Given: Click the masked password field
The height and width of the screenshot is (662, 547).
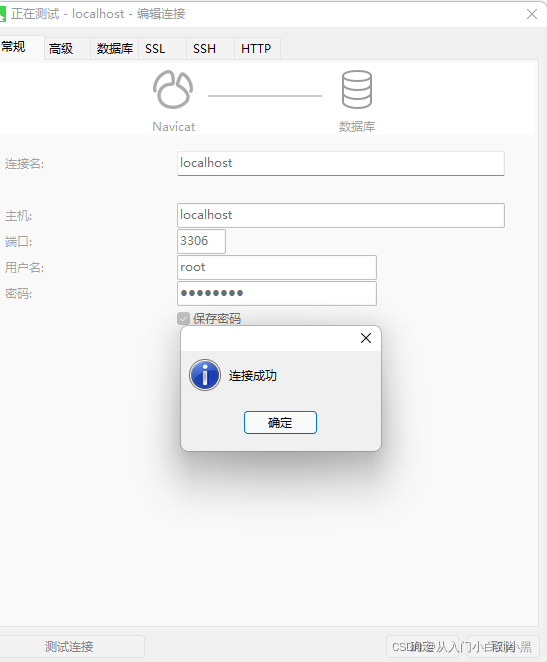Looking at the screenshot, I should click(277, 293).
